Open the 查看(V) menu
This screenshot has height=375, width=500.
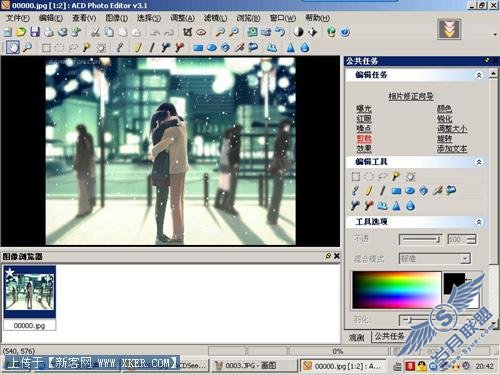pos(84,18)
